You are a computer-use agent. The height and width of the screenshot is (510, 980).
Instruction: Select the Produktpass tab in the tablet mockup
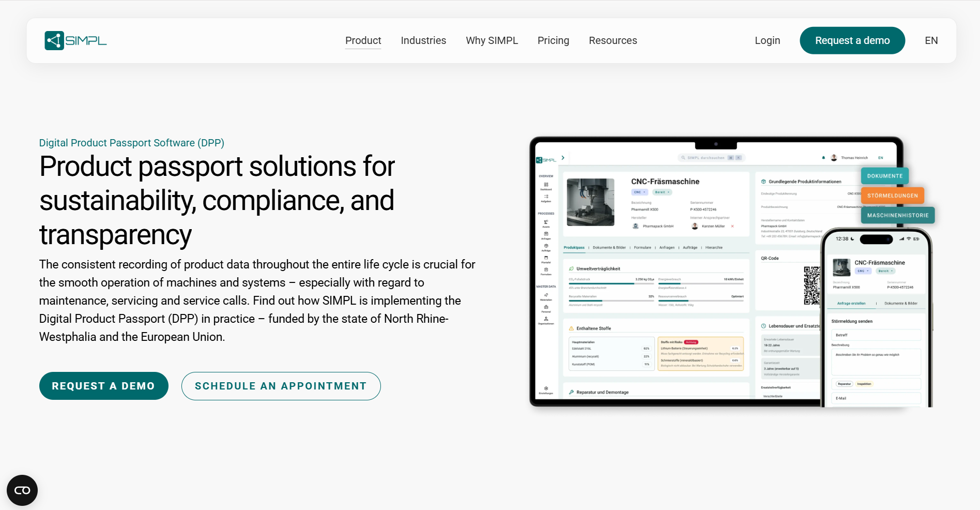(x=574, y=248)
